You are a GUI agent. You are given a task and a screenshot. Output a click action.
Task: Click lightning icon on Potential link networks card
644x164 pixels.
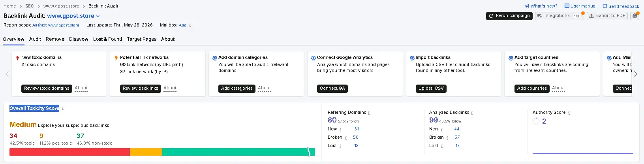click(116, 58)
